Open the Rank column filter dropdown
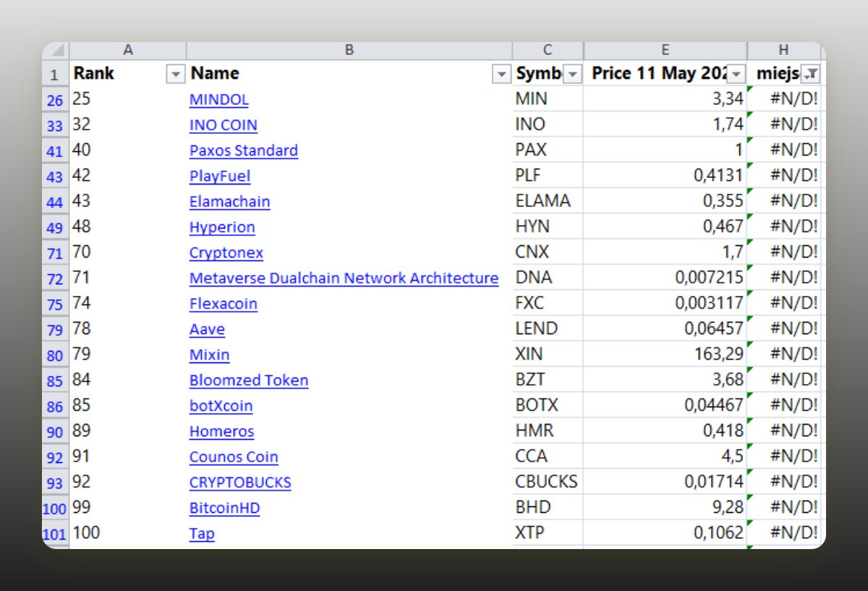This screenshot has height=591, width=868. [176, 74]
